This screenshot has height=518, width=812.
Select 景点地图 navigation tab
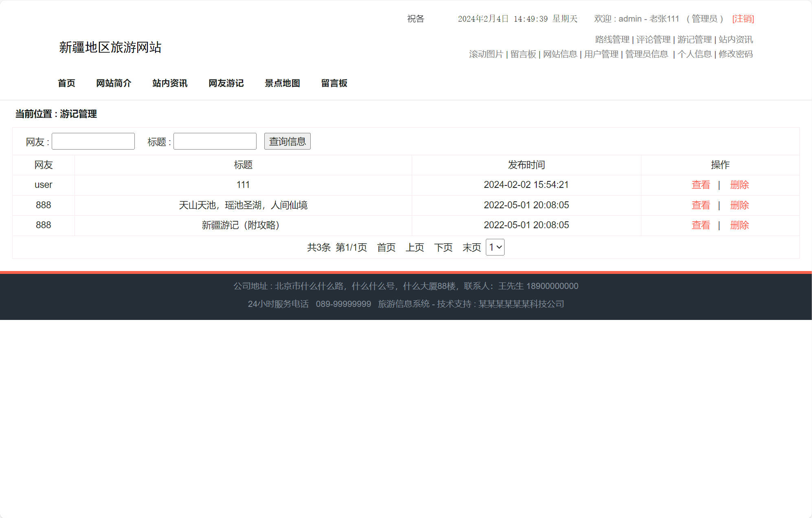tap(282, 83)
